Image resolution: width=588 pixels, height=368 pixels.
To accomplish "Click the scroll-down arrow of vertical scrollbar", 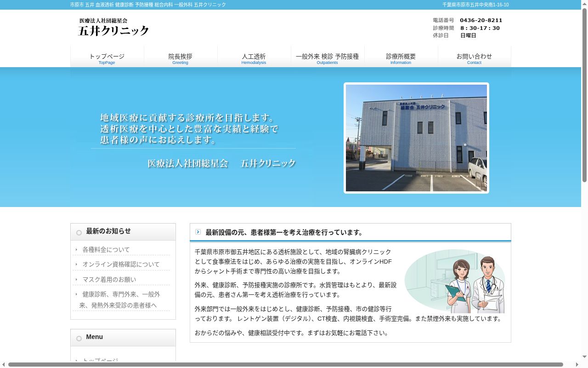I will (584, 357).
